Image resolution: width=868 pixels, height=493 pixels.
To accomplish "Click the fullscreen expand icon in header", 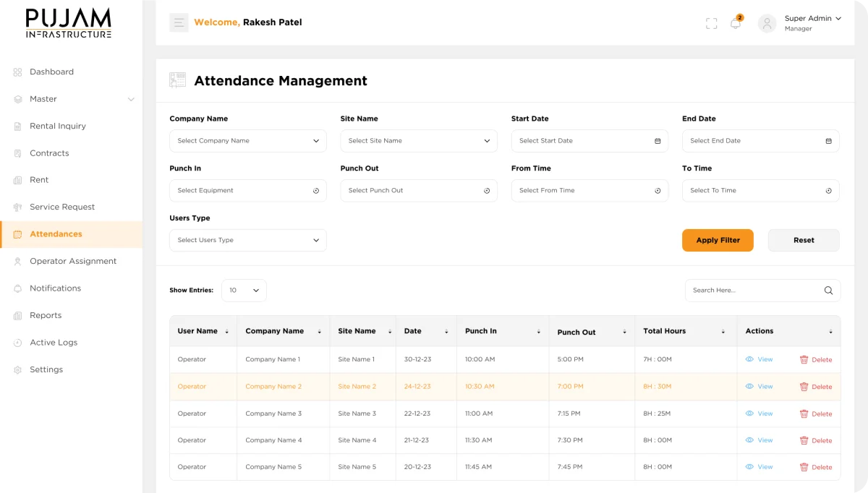I will (710, 22).
